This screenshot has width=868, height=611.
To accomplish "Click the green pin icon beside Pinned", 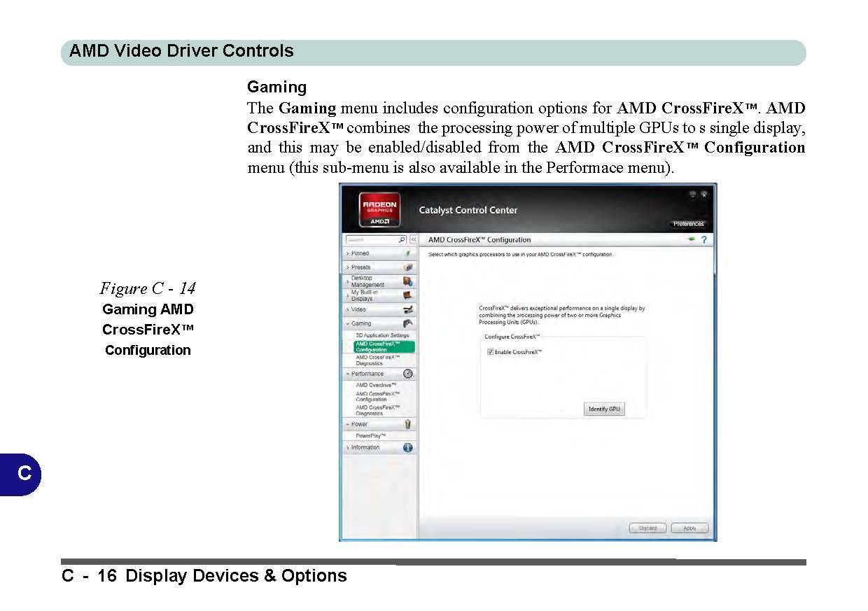I will click(x=407, y=253).
